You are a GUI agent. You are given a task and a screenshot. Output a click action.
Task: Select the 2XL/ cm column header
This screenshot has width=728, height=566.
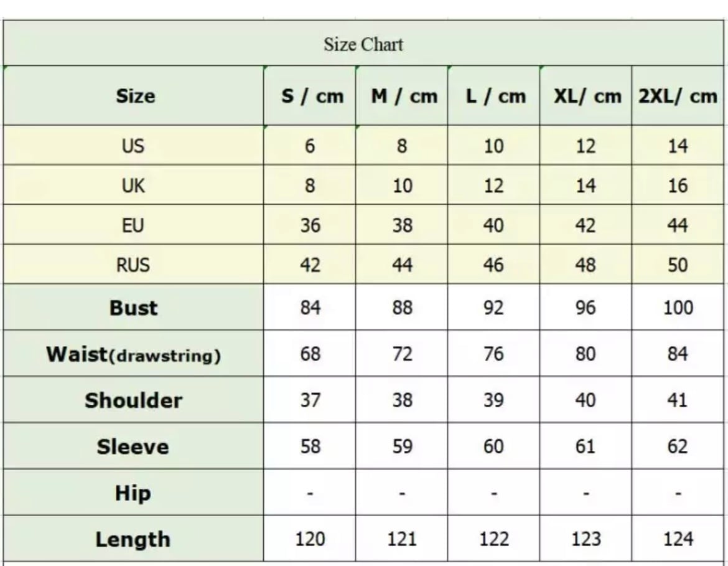tap(678, 96)
